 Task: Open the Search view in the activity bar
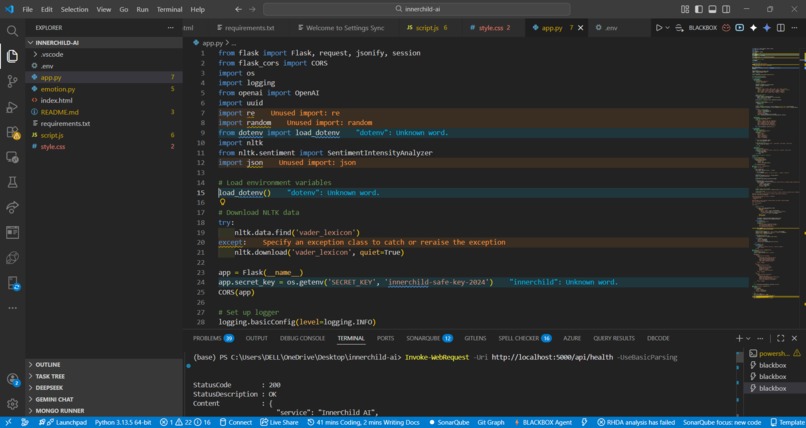tap(12, 31)
